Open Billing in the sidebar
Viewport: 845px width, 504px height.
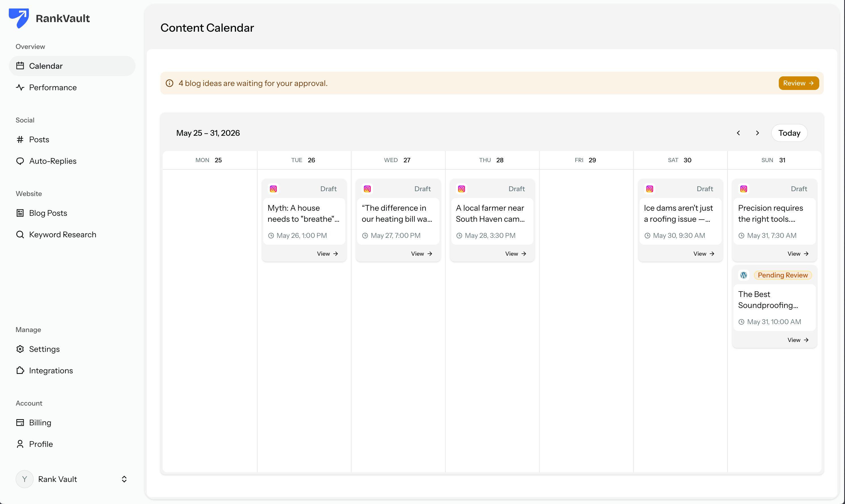(72, 423)
